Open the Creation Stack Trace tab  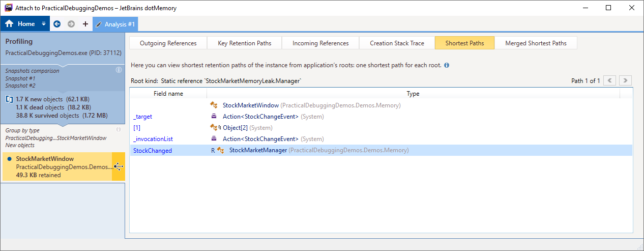coord(397,43)
